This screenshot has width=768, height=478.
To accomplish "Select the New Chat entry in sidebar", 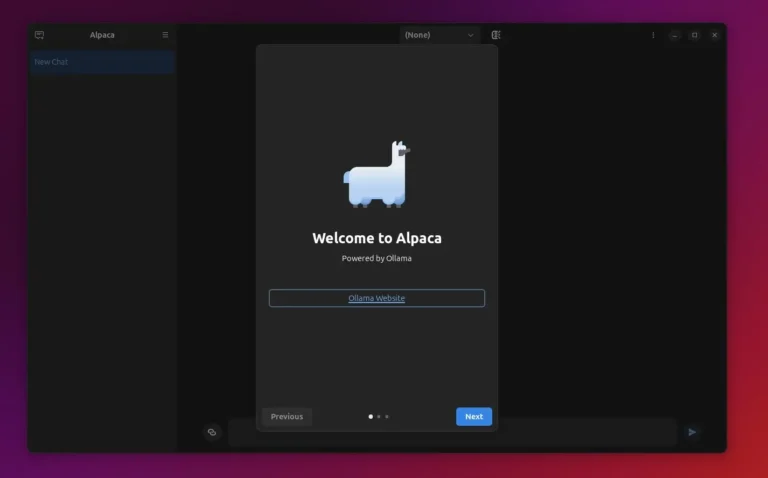I will (102, 62).
